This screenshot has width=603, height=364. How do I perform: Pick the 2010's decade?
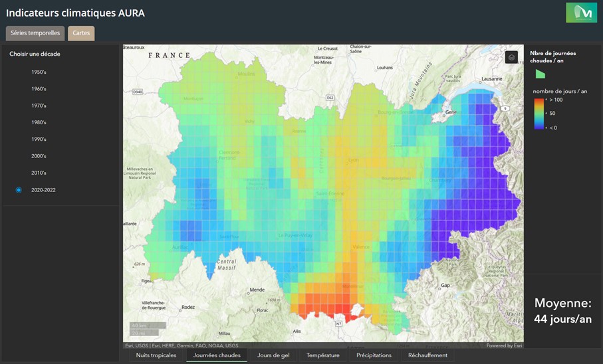click(x=39, y=173)
